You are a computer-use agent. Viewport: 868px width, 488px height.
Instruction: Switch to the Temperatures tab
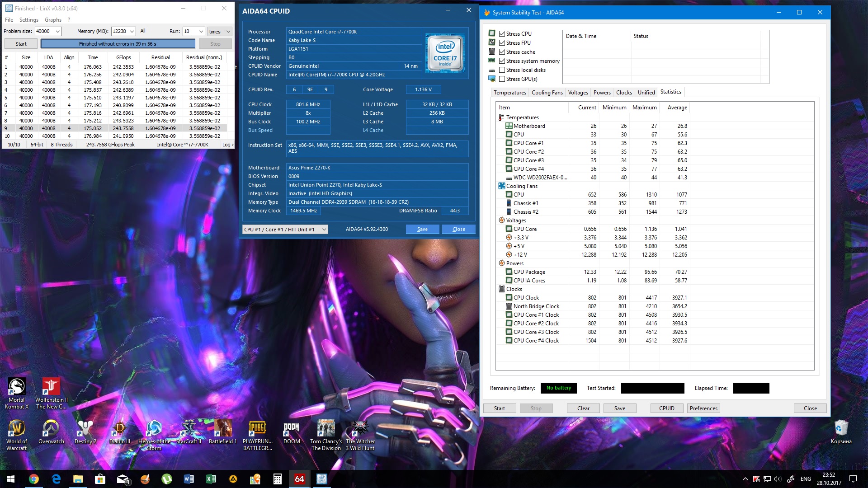(509, 93)
